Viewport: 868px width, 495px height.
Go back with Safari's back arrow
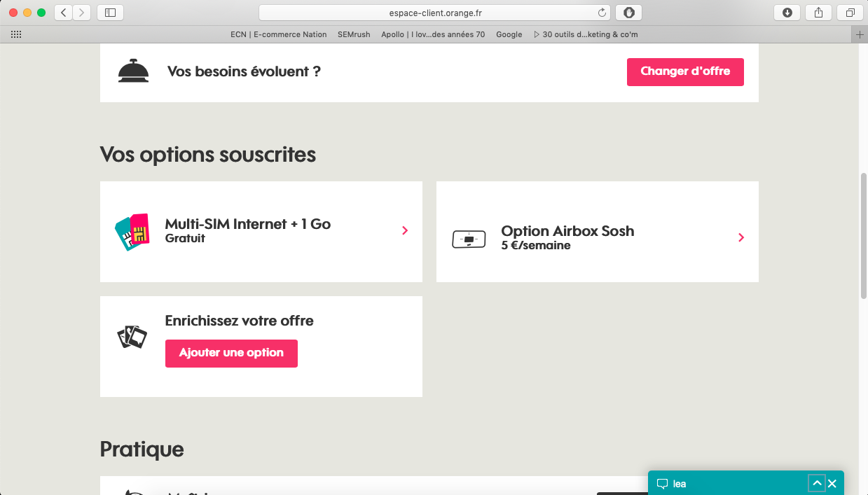(x=64, y=13)
